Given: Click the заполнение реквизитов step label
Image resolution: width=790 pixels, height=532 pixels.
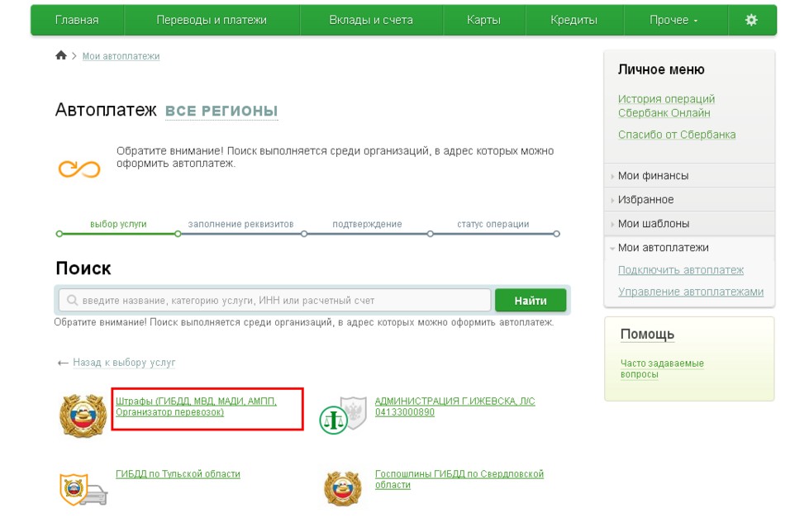Looking at the screenshot, I should pos(240,224).
